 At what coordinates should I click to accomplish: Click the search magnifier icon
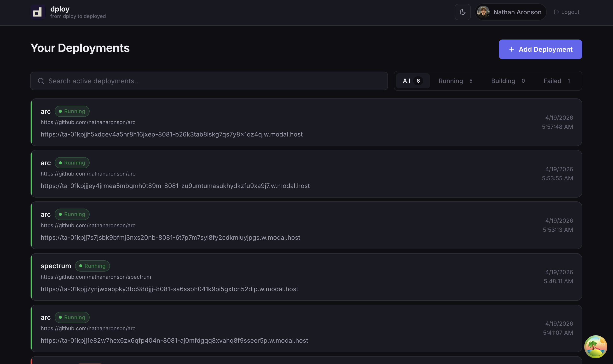(x=41, y=81)
